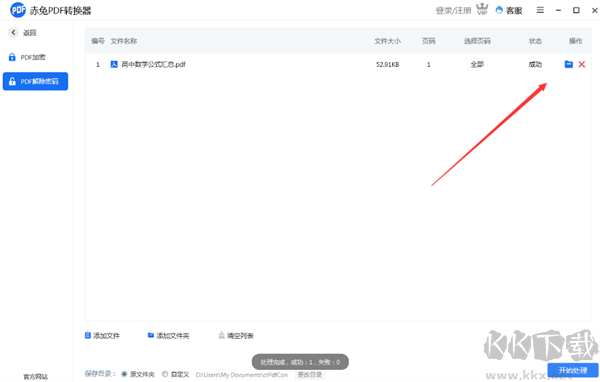This screenshot has height=382, width=600.
Task: Click the 文件大小 column header
Action: [x=387, y=41]
